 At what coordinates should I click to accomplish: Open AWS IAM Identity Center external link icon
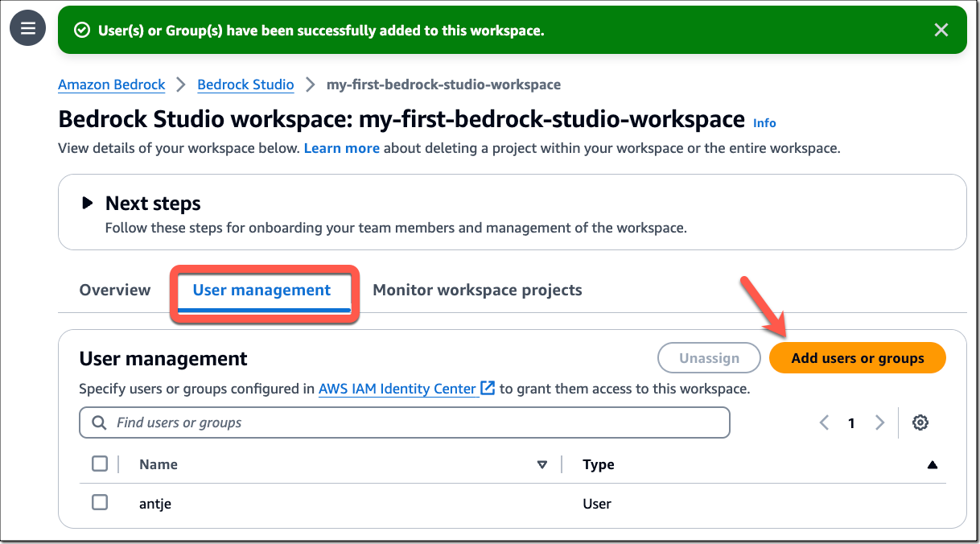point(488,388)
